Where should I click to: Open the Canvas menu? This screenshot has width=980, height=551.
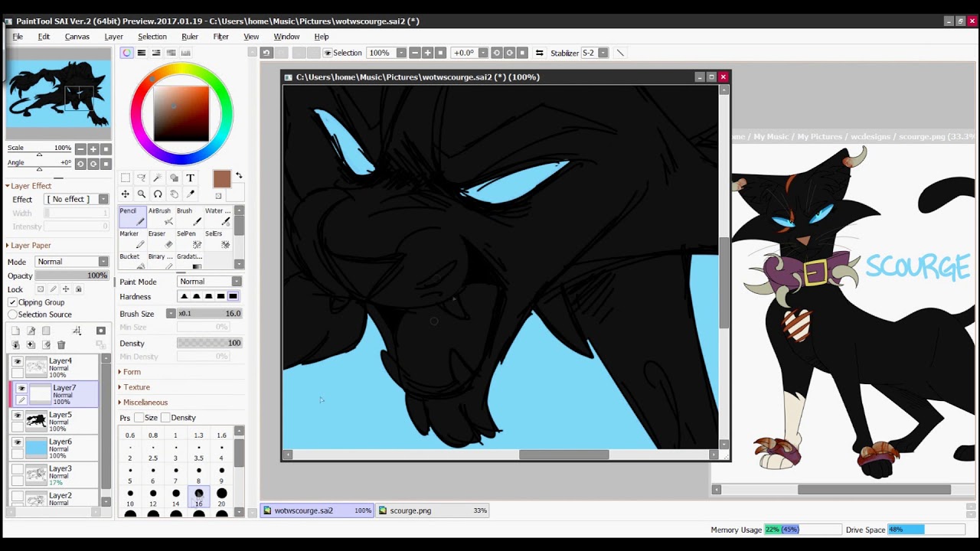(x=77, y=37)
